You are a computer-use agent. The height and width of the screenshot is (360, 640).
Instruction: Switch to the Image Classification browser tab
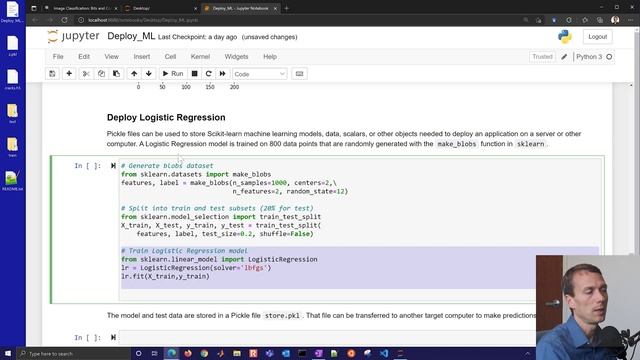82,8
